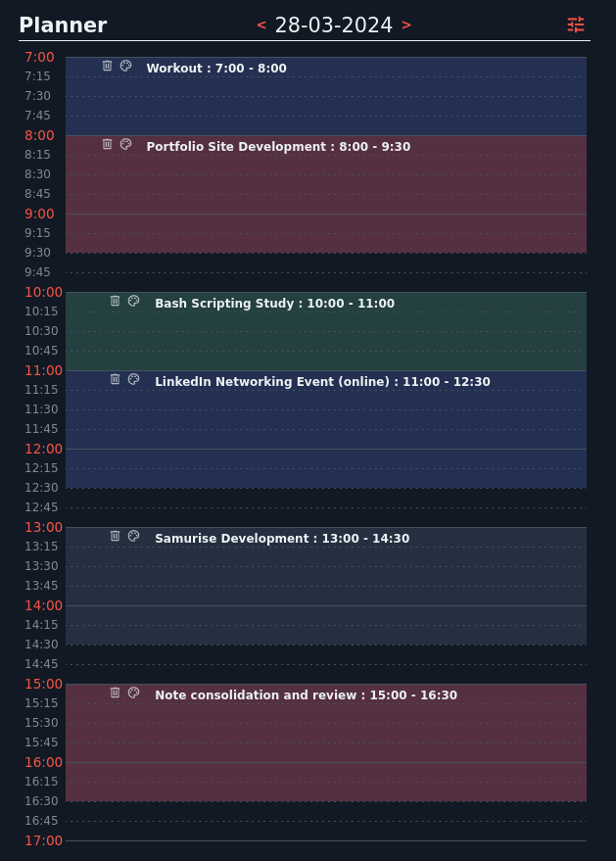Open palette for Samurise Development event
Screen dimensions: 616x861
tap(133, 536)
